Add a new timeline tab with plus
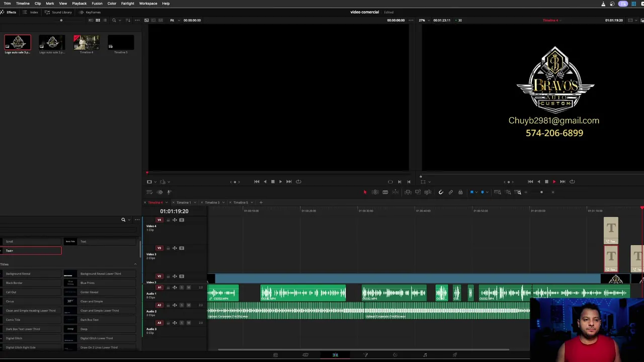The width and height of the screenshot is (644, 362). click(x=261, y=202)
